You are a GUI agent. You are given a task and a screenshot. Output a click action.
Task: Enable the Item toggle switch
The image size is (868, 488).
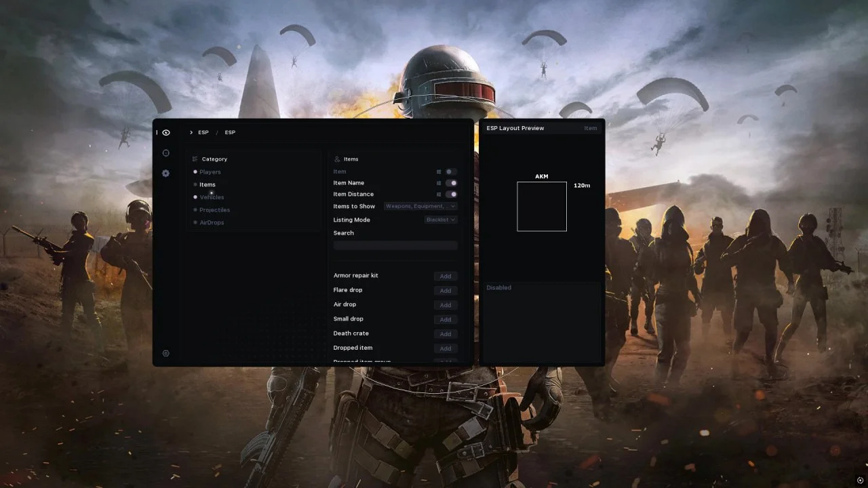[x=451, y=172]
